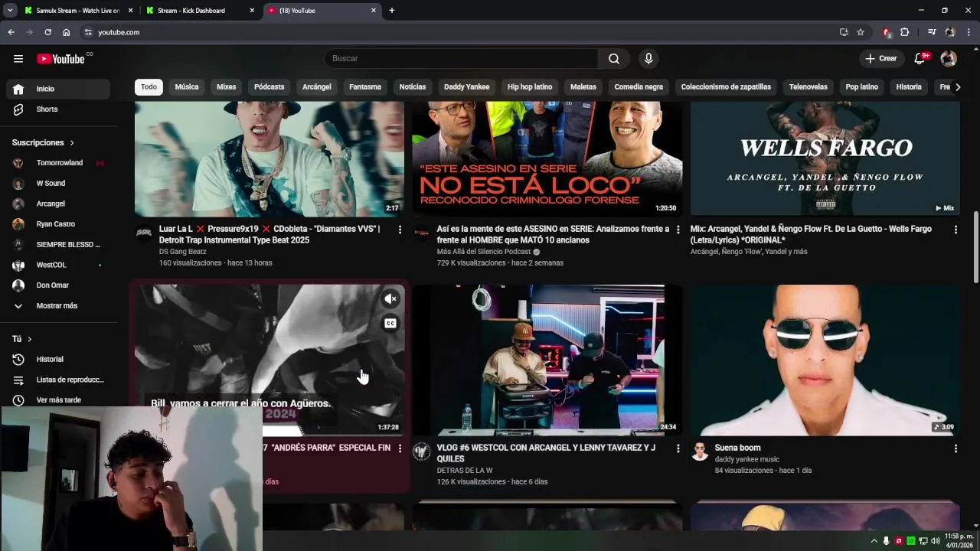Open VLOG #6 WESTCOL video thumbnail
The height and width of the screenshot is (551, 980).
pos(547,360)
